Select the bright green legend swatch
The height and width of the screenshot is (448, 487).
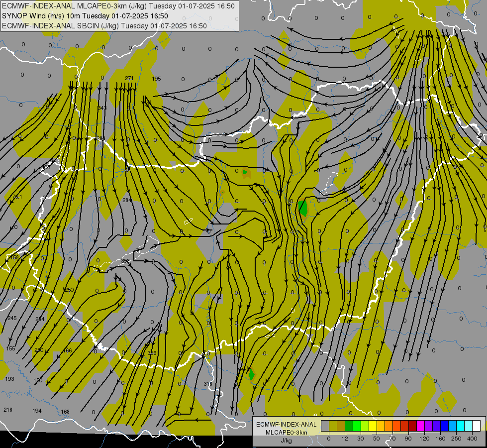[357, 426]
